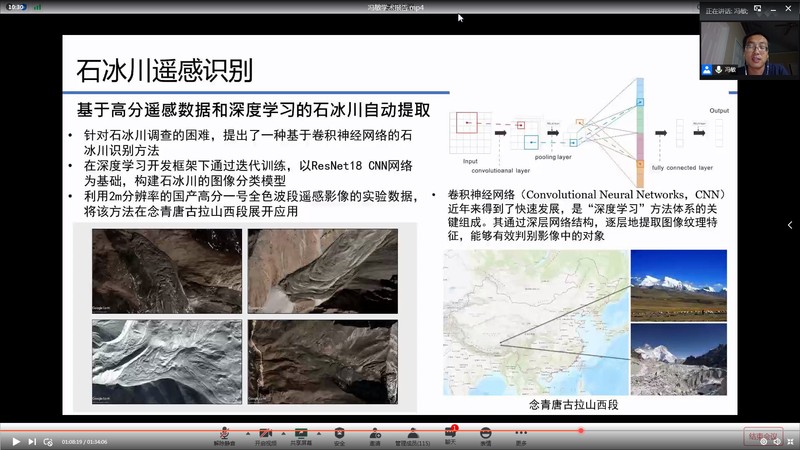Seek on the red video progress bar
Image resolution: width=800 pixels, height=450 pixels.
(300, 430)
